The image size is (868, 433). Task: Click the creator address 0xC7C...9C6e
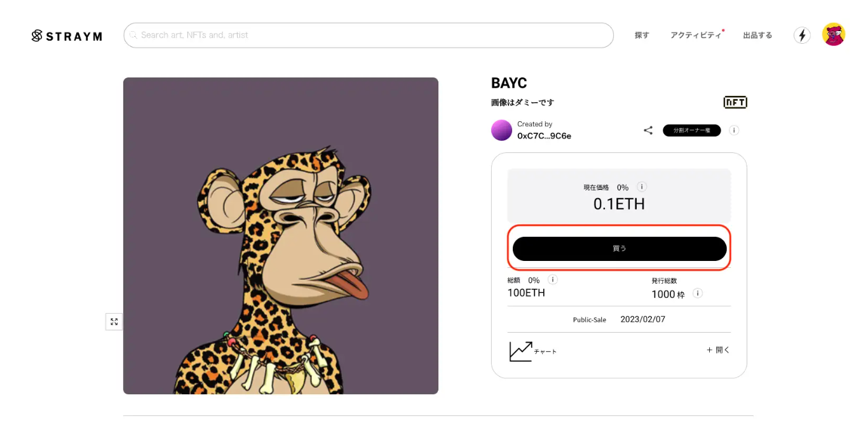click(x=544, y=136)
